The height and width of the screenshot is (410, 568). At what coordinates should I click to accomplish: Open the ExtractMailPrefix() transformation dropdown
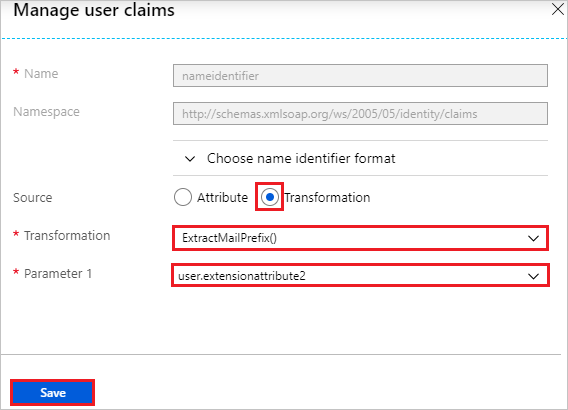coord(360,238)
